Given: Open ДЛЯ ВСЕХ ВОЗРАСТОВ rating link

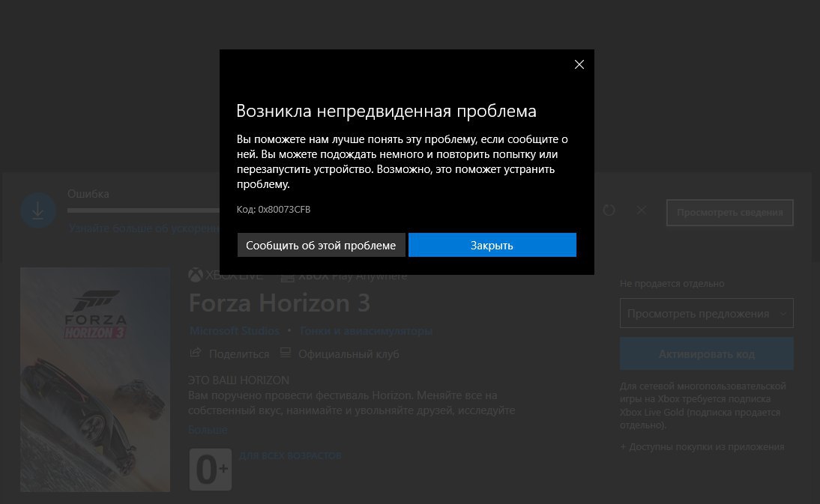Looking at the screenshot, I should click(290, 455).
